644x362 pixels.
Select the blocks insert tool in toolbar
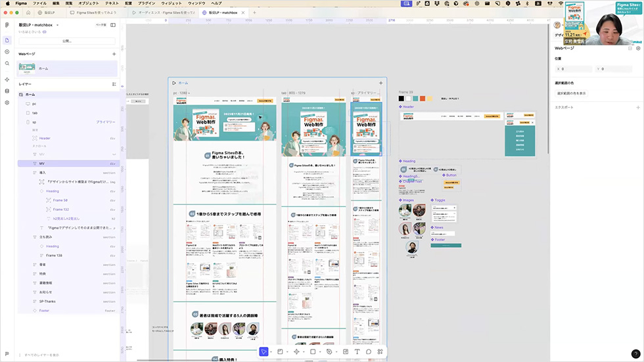[296, 351]
